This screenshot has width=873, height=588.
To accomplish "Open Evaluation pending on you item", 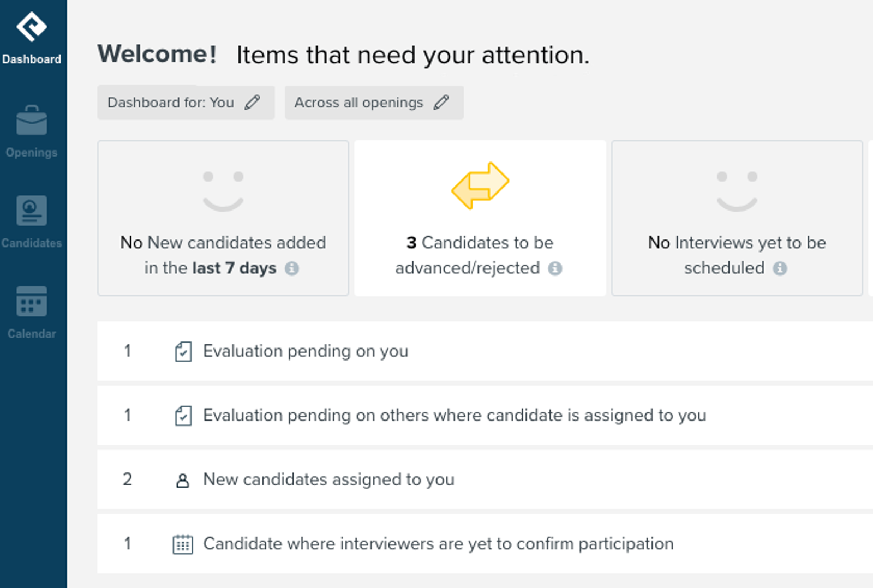I will click(x=485, y=351).
